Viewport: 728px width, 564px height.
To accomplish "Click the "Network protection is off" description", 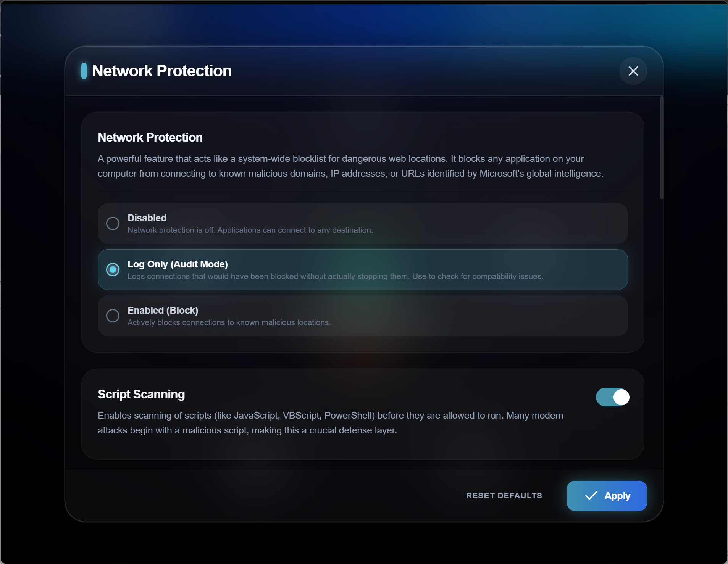I will [250, 230].
